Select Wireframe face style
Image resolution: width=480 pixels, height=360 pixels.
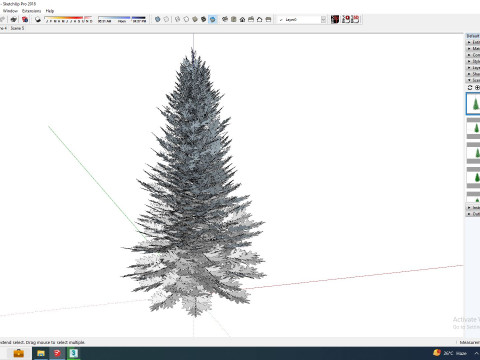click(178, 19)
